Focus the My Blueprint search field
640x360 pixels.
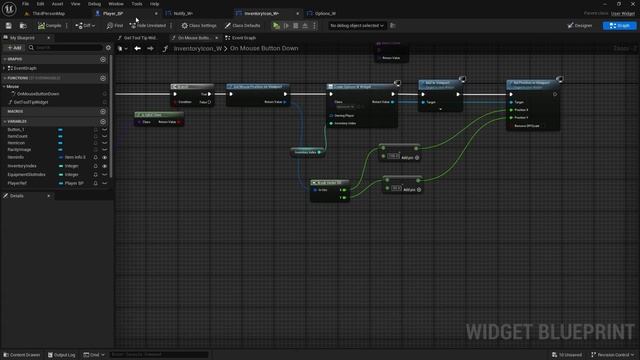pos(65,48)
